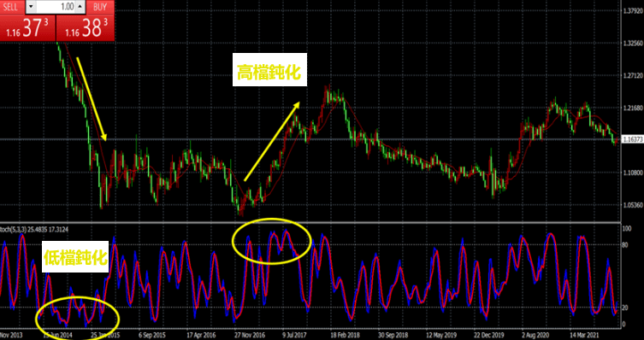Decrease lot size with the down arrow
Screen dimensions: 644x340
[31, 7]
